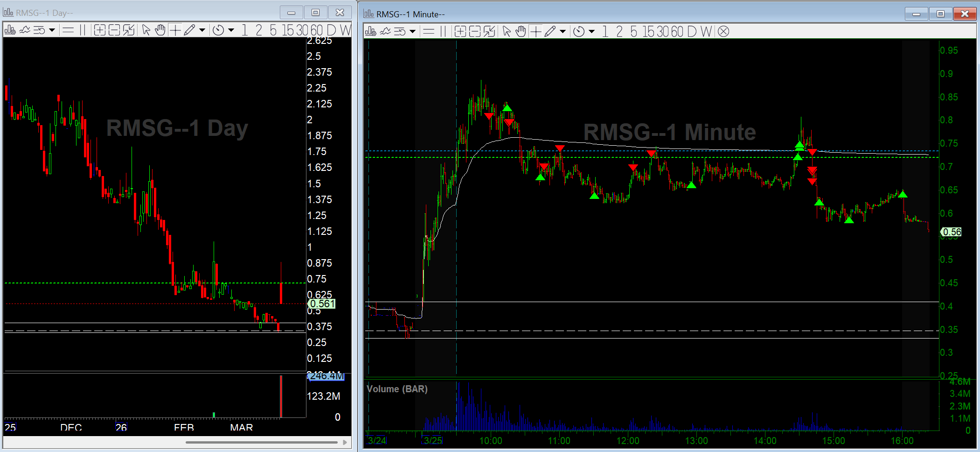
Task: Open chart settings in the Day window
Action: click(10, 30)
